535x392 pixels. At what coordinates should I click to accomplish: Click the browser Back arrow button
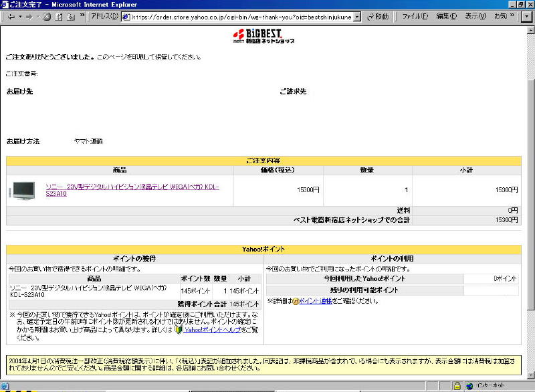[x=11, y=17]
